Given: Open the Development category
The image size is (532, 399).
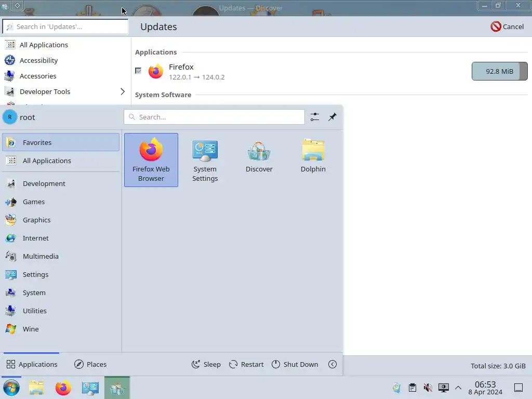Looking at the screenshot, I should 61,183.
